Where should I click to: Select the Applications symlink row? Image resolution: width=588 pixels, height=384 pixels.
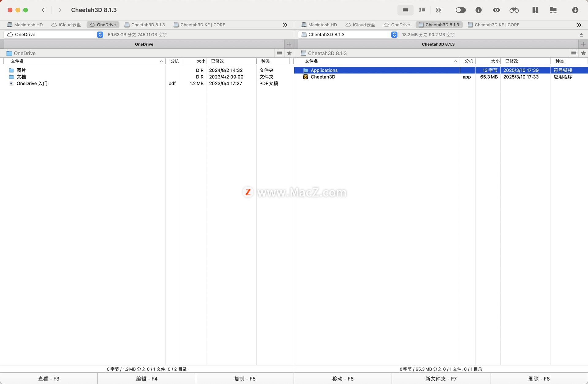click(x=441, y=70)
